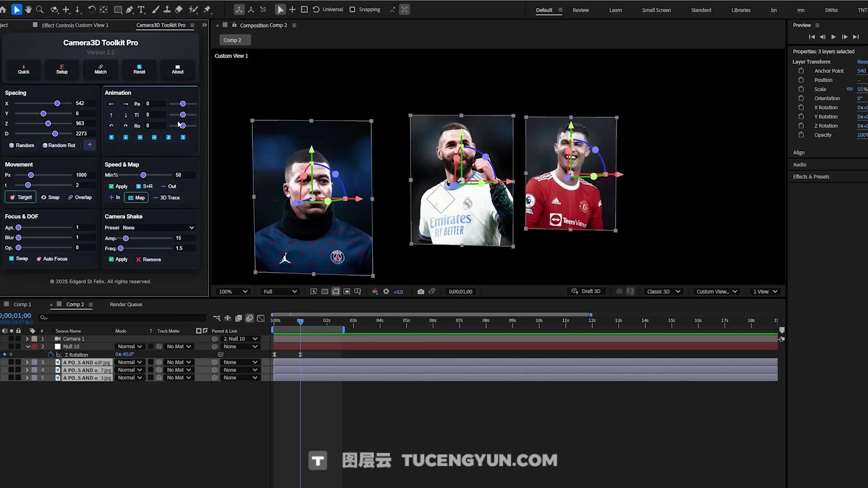Open the Classic 3D renderer dropdown
Image resolution: width=868 pixels, height=488 pixels.
(x=663, y=291)
